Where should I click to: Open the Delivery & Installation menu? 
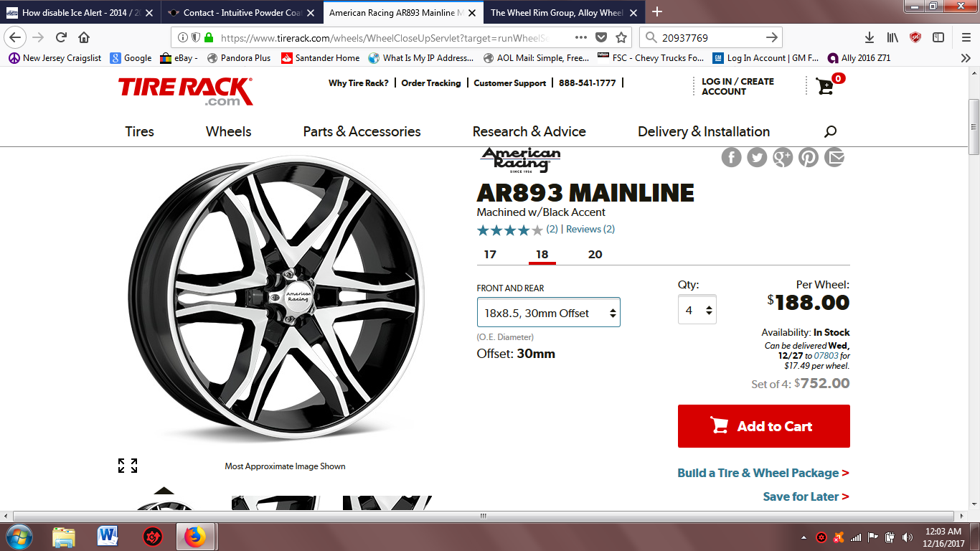click(704, 131)
